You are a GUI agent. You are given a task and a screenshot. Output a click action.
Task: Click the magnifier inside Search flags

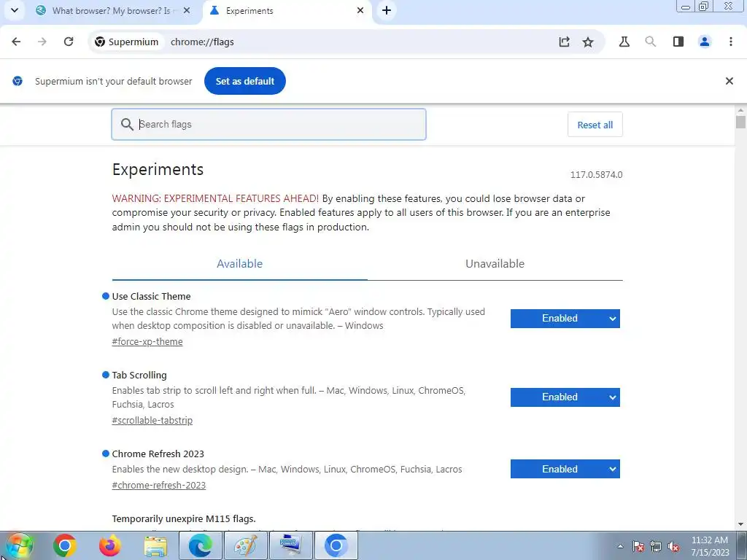tap(127, 125)
